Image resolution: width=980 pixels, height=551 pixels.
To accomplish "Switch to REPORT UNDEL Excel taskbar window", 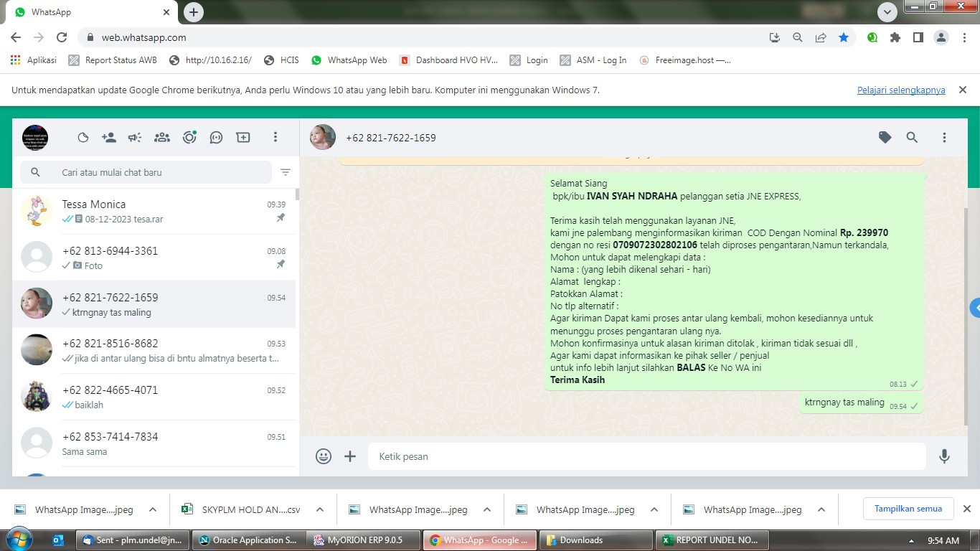I will pyautogui.click(x=713, y=540).
